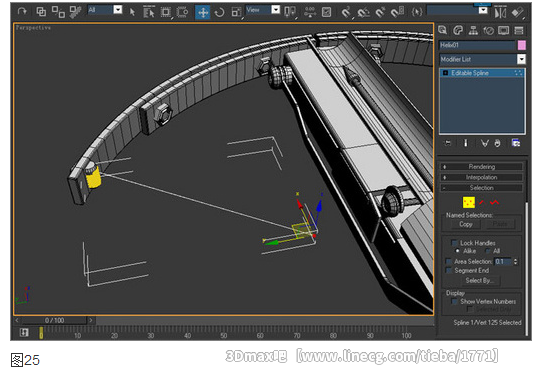The width and height of the screenshot is (538, 375).
Task: Expand the Interpolation rollout
Action: 482,177
